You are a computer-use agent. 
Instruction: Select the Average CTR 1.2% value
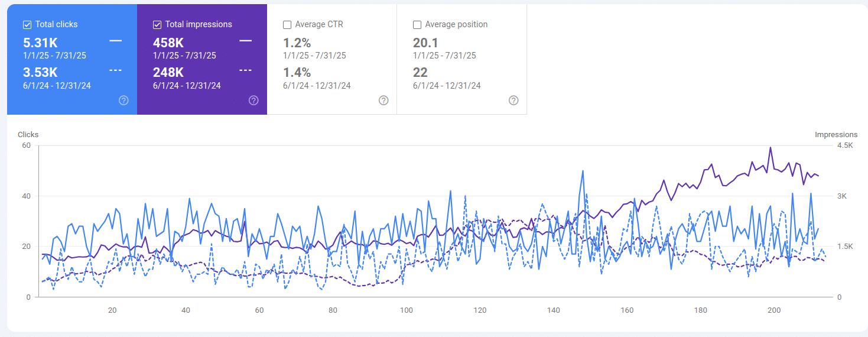(297, 43)
